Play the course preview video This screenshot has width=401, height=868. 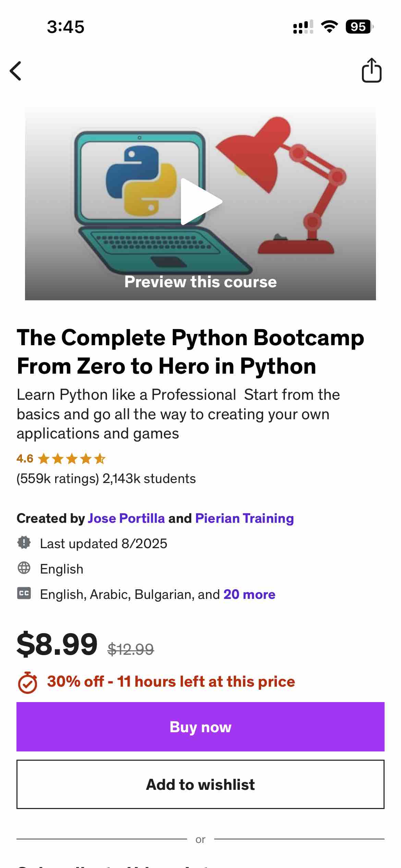pos(200,202)
